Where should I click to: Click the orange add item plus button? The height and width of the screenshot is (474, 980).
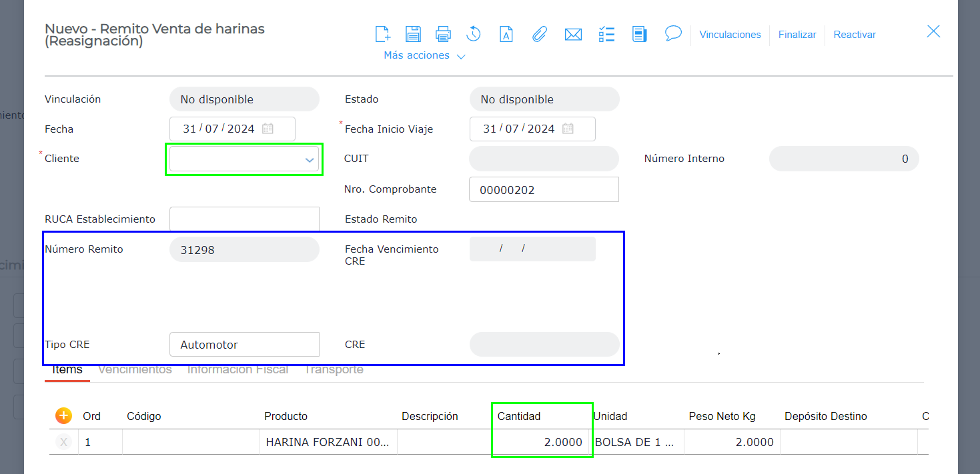click(63, 416)
